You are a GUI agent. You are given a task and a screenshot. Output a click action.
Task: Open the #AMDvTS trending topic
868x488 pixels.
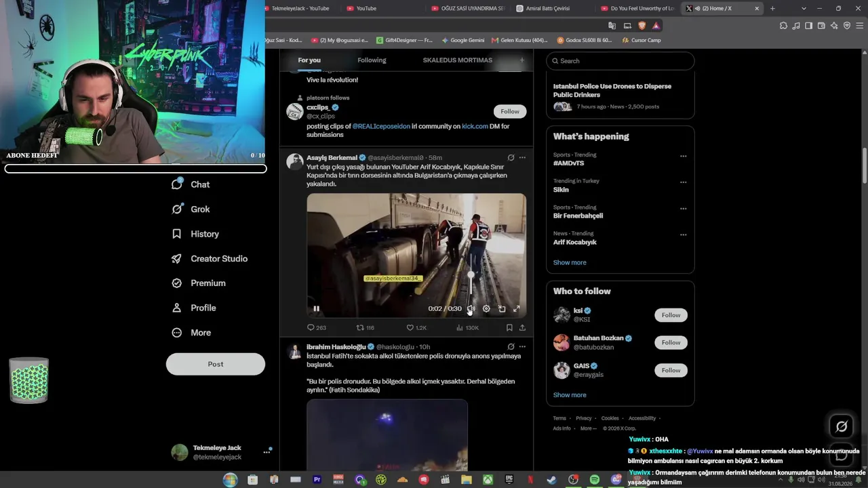pos(568,163)
